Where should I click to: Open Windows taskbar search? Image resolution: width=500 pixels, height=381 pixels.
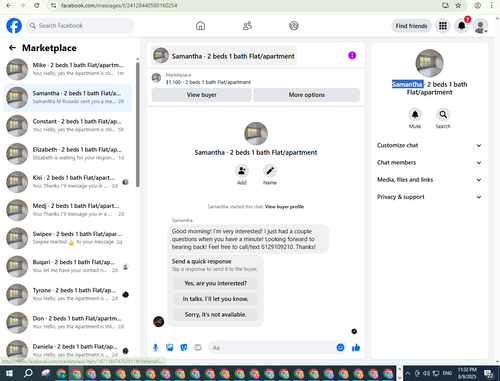28,373
